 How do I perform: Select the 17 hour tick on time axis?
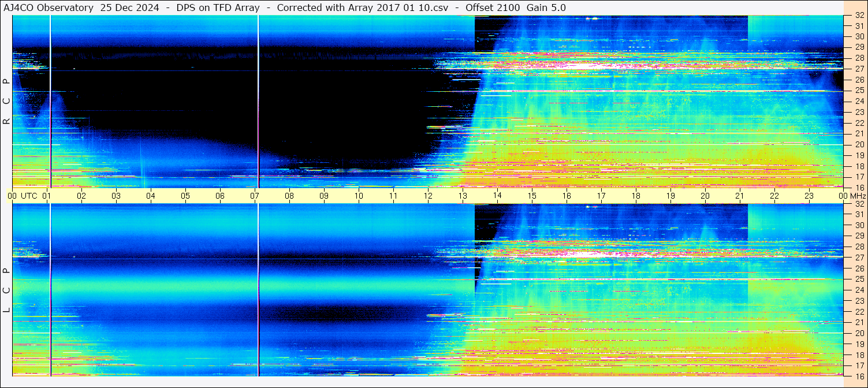601,196
